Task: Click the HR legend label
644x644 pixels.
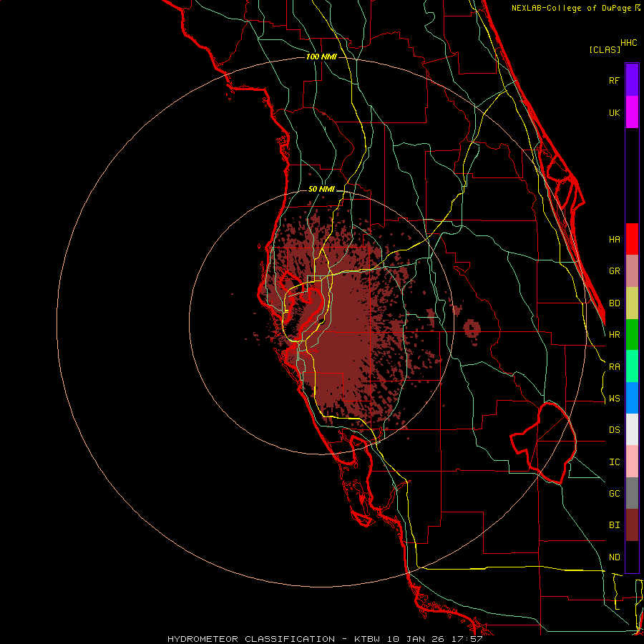Action: (x=615, y=335)
